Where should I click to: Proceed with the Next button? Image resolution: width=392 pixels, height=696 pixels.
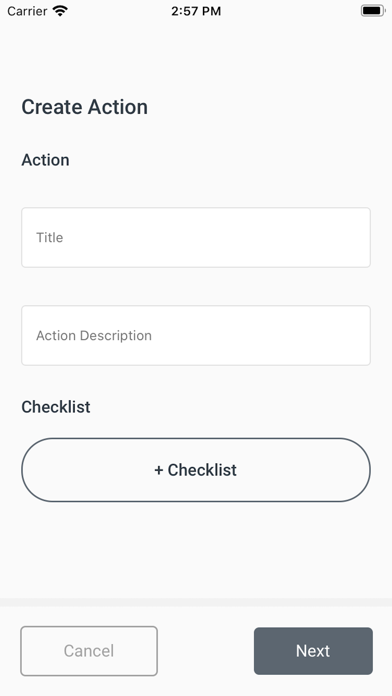click(x=313, y=651)
